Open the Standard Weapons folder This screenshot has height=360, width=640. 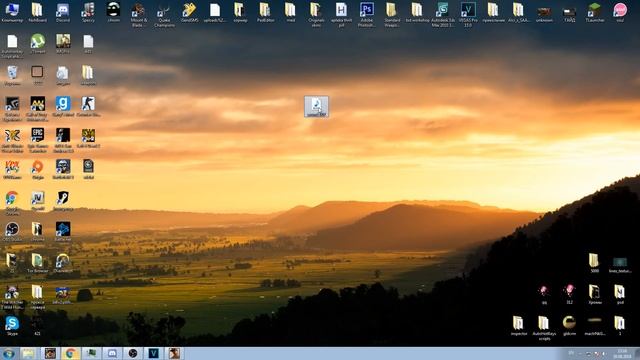(x=392, y=15)
